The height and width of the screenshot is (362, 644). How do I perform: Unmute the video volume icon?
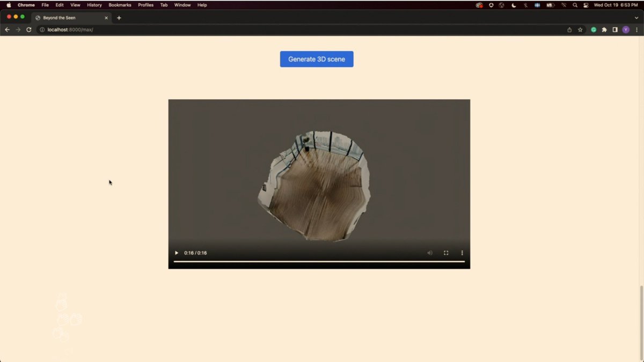tap(430, 253)
